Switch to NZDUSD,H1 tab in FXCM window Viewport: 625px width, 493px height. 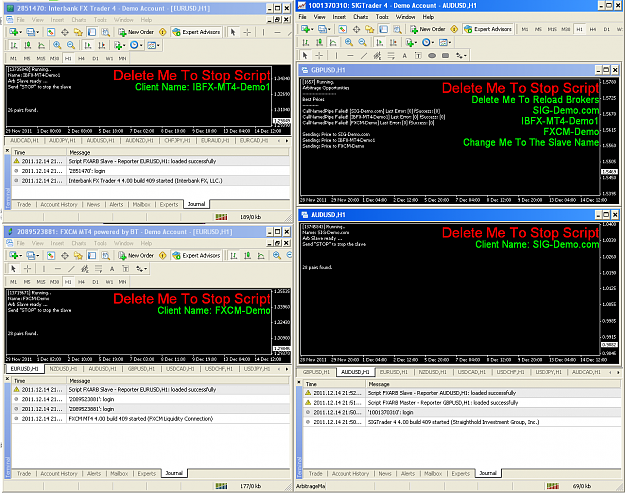(63, 369)
